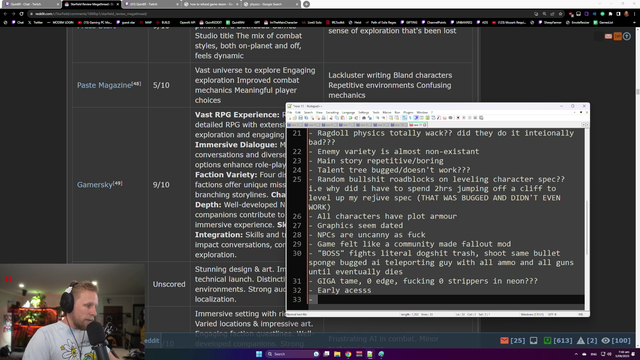Click the eye icon showing [100]

[606, 340]
